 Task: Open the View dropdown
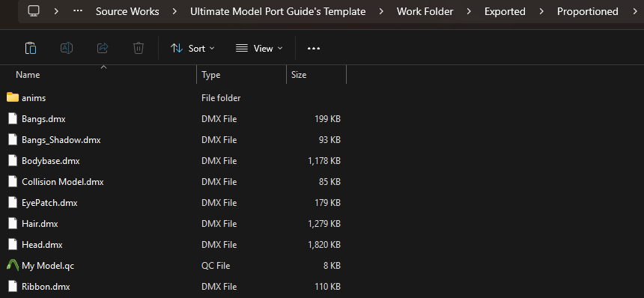[259, 49]
